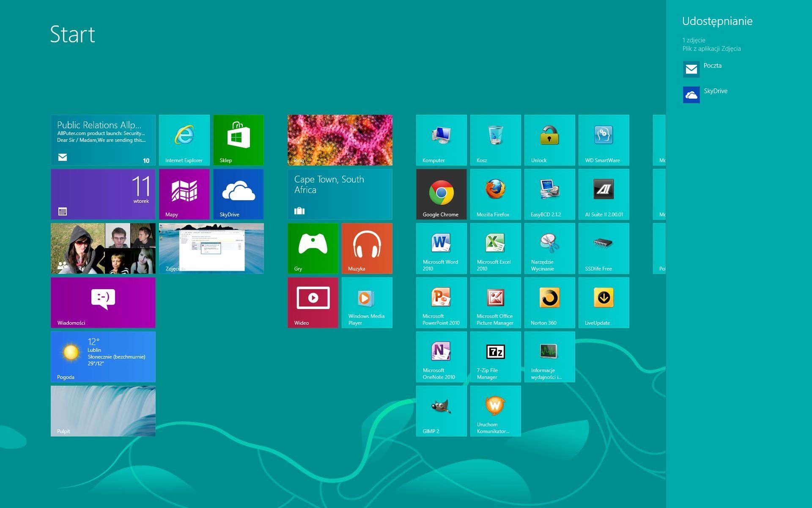This screenshot has width=812, height=508.
Task: Open the Bing tile with coral image
Action: (x=340, y=140)
